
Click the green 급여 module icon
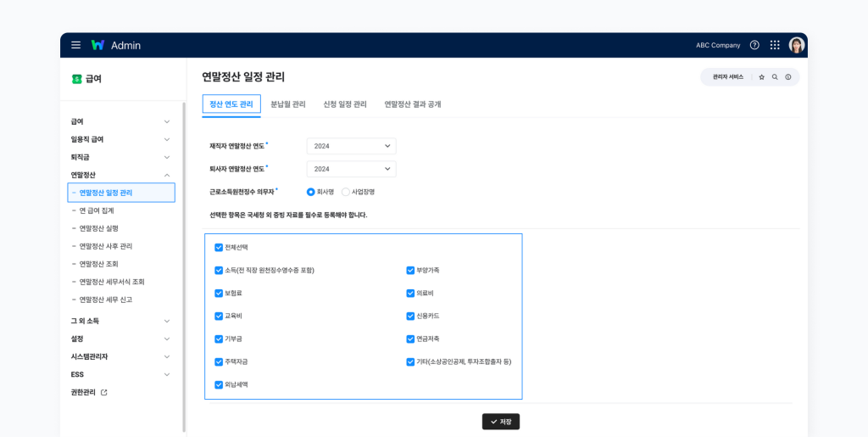click(77, 79)
